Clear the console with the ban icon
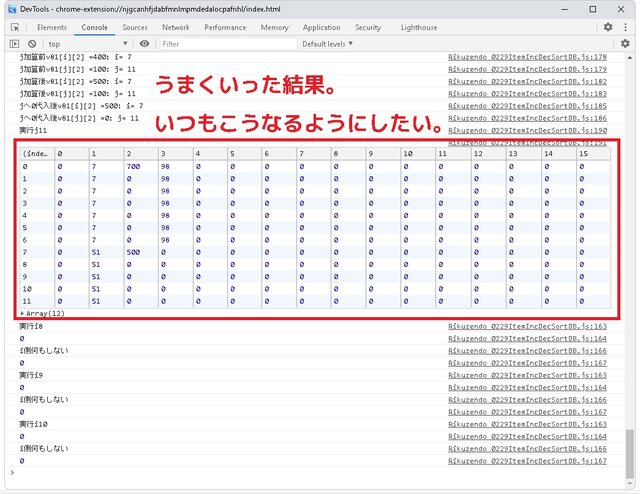 32,44
